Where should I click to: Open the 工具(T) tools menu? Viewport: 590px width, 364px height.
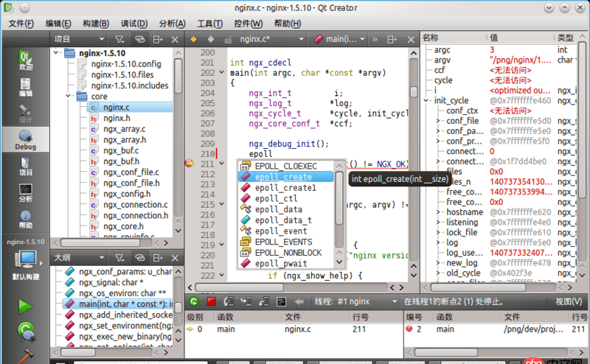click(x=210, y=24)
